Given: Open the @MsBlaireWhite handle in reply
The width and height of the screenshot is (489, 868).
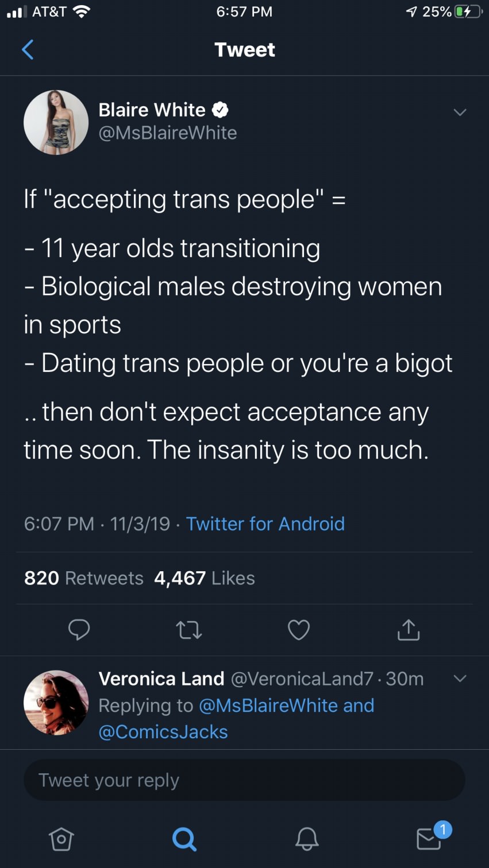Looking at the screenshot, I should 268,706.
